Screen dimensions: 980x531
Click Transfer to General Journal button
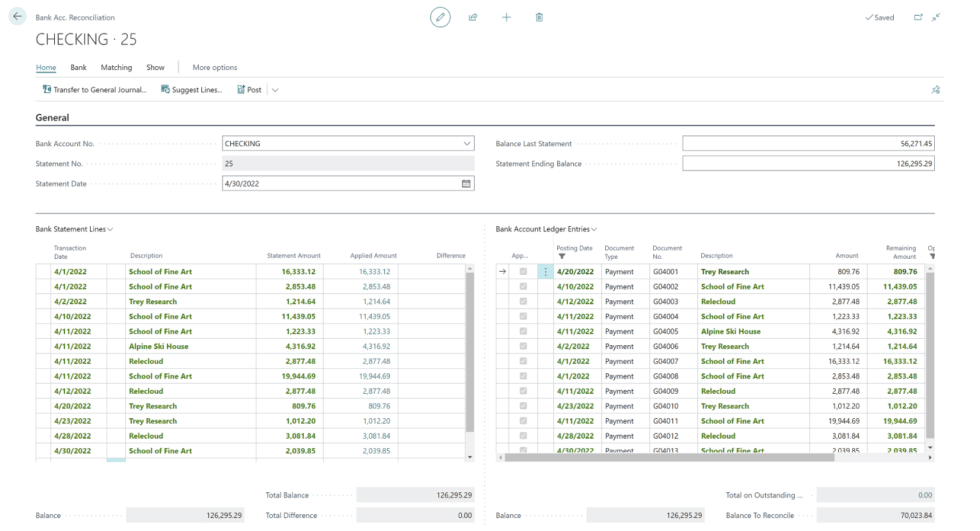click(x=94, y=89)
